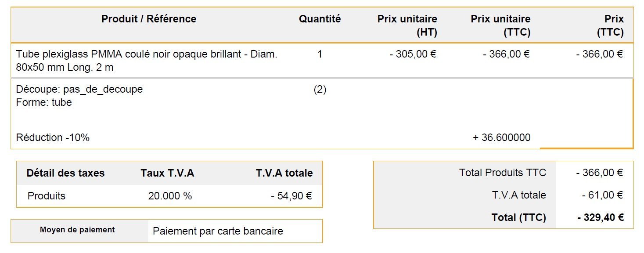
Task: Click the - 61,00 € T.V.A totale amount
Action: (603, 195)
